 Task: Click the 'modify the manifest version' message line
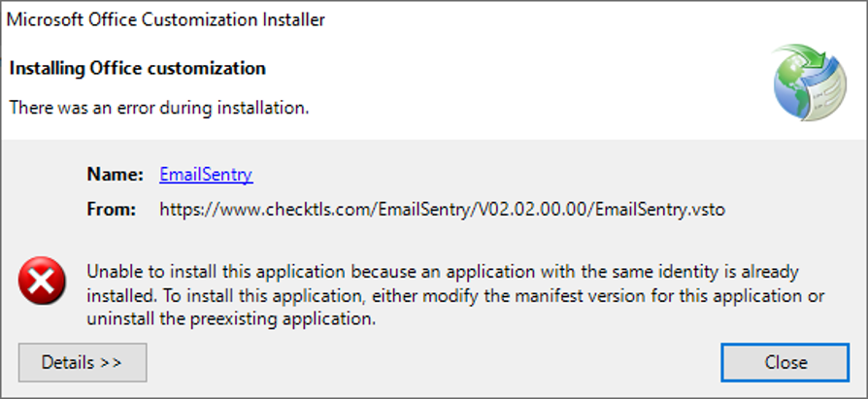pos(455,296)
